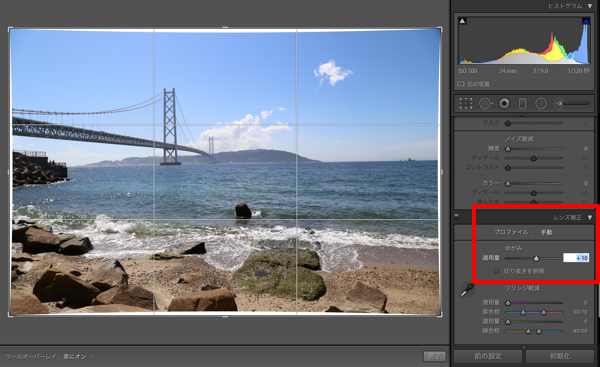600x367 pixels.
Task: Toggle shadow clipping triangle in histogram
Action: (x=462, y=21)
